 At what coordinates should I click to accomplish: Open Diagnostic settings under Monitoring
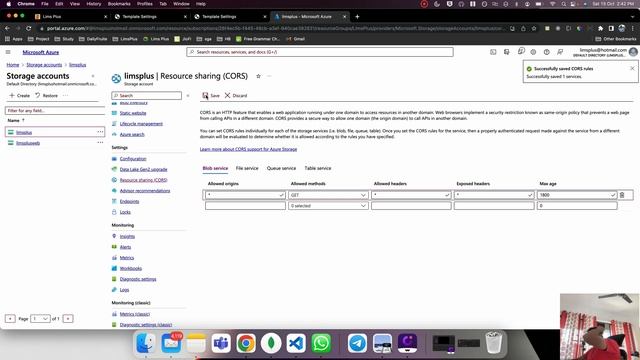point(138,279)
